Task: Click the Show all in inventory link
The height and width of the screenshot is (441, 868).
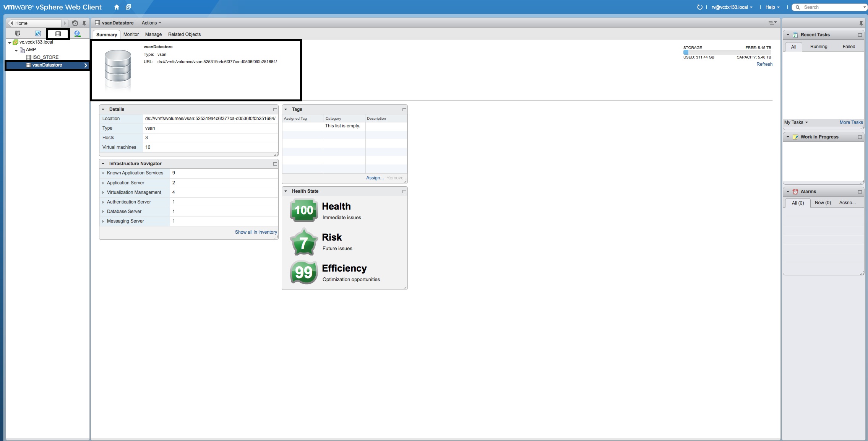Action: pos(256,232)
